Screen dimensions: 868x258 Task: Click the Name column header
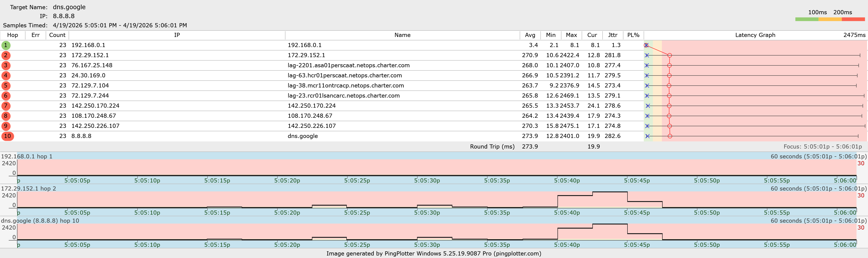(402, 35)
